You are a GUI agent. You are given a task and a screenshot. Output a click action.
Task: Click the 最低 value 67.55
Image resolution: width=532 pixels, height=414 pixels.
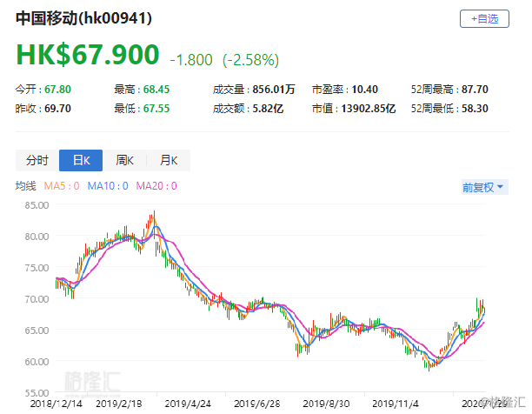[156, 109]
